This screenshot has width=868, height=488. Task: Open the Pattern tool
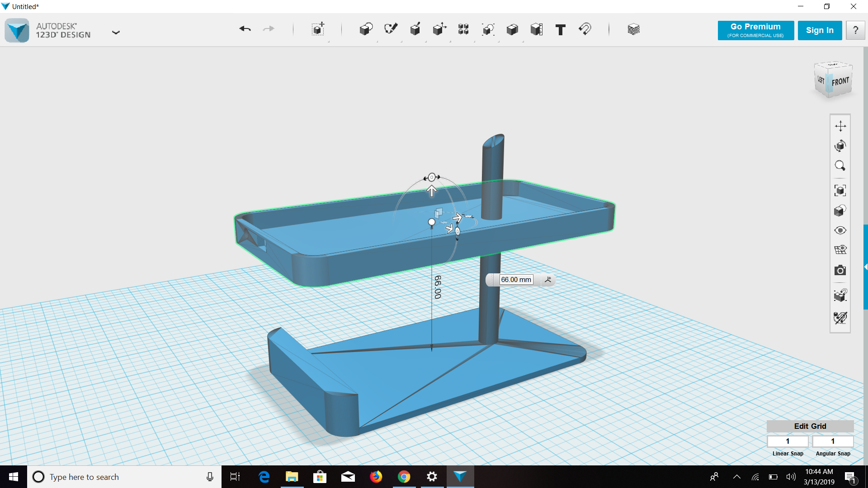[463, 29]
